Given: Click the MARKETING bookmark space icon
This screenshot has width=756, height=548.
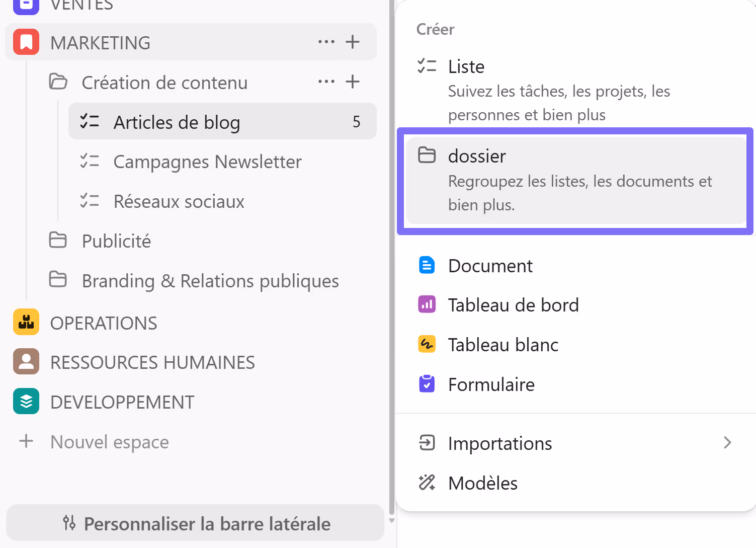Looking at the screenshot, I should (x=26, y=42).
